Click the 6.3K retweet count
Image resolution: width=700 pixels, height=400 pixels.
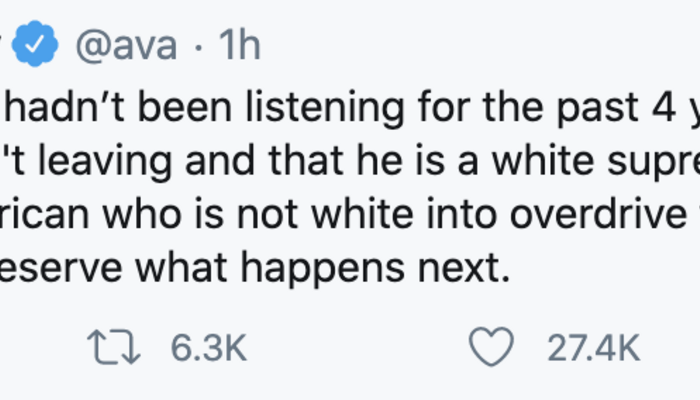[207, 348]
